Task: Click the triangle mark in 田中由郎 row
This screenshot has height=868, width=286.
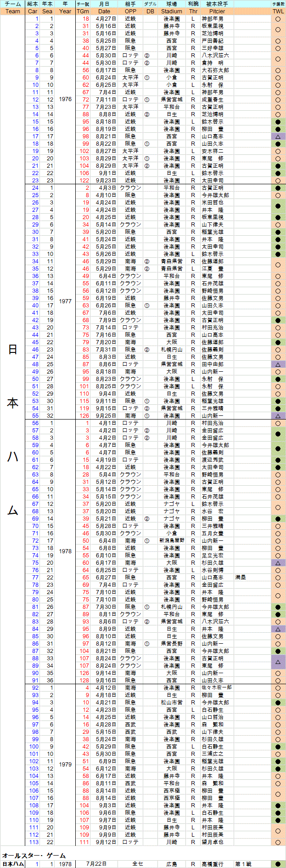Action: coord(278,364)
